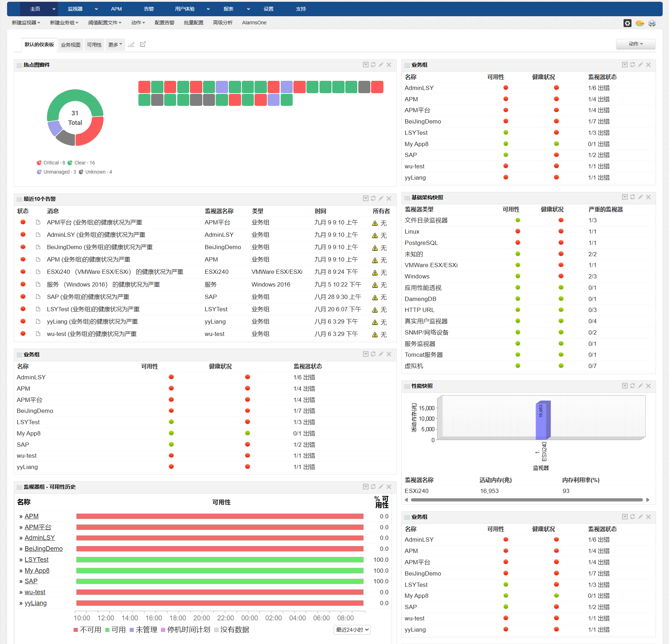The image size is (669, 644).
Task: Click the snapshot camera shutter icon
Action: pyautogui.click(x=627, y=23)
